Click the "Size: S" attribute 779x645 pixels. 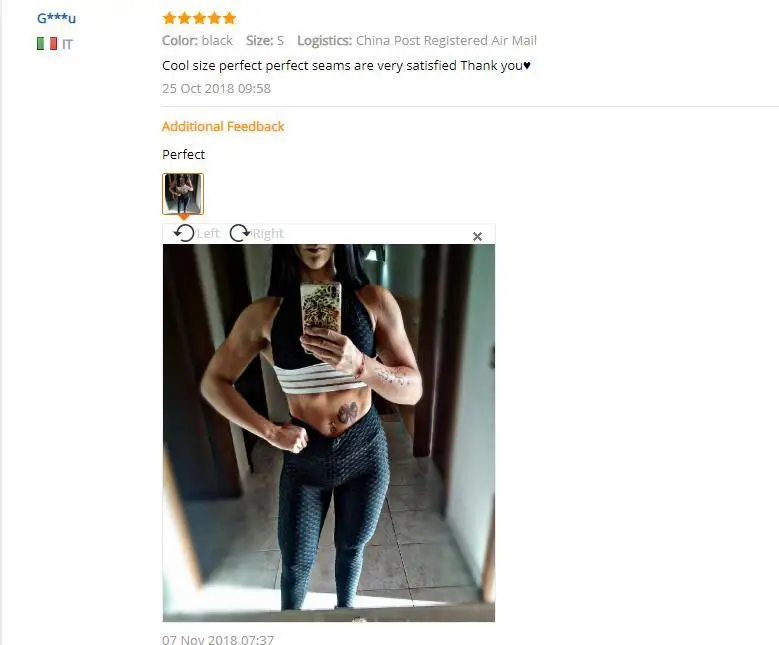265,40
